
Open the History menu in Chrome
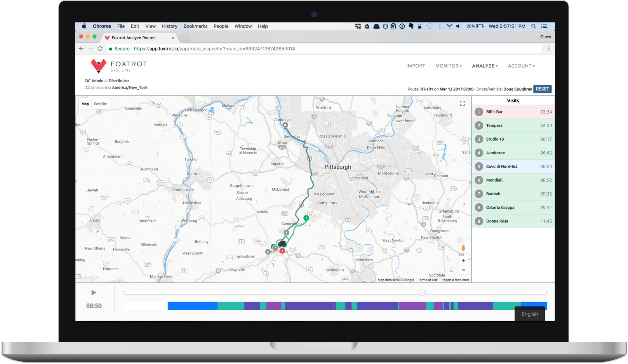click(169, 26)
